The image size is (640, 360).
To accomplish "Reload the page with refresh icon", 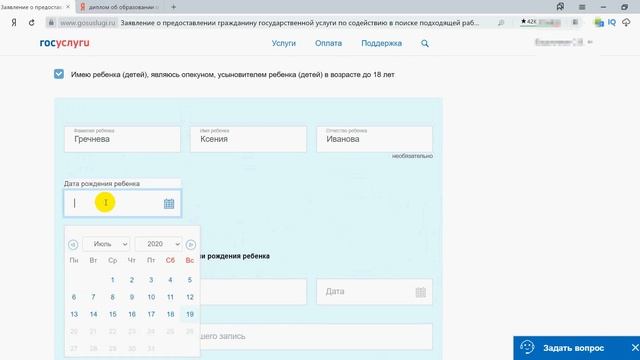I will coord(31,23).
